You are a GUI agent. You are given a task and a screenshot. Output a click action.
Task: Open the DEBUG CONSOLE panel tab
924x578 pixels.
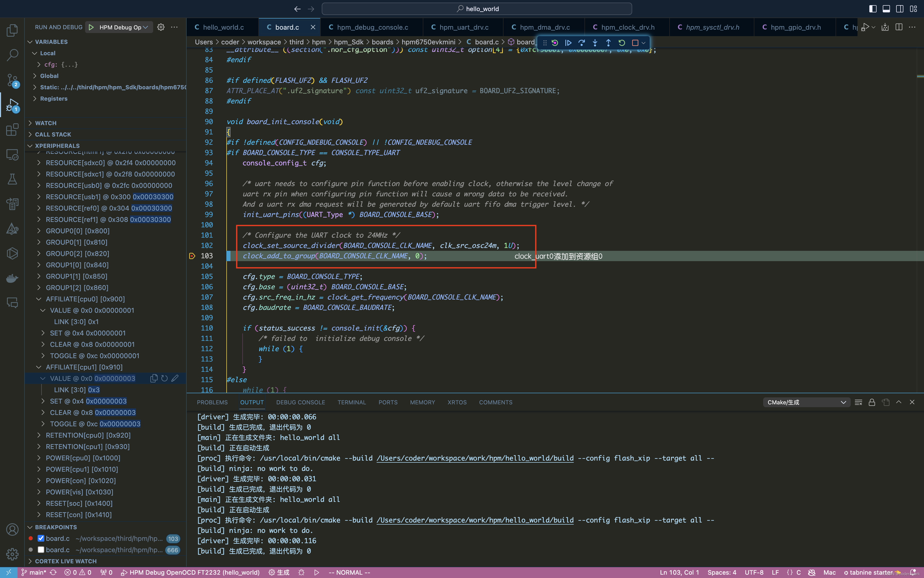(x=301, y=402)
